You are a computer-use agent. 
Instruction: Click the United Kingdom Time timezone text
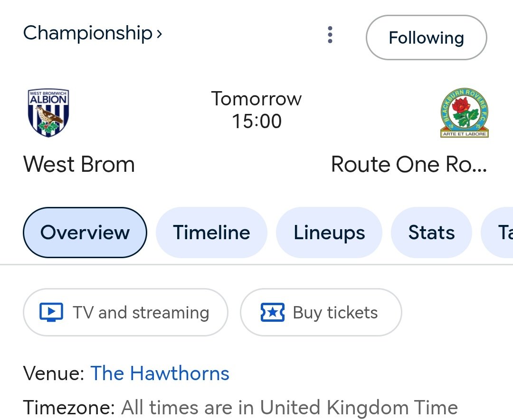coord(359,408)
